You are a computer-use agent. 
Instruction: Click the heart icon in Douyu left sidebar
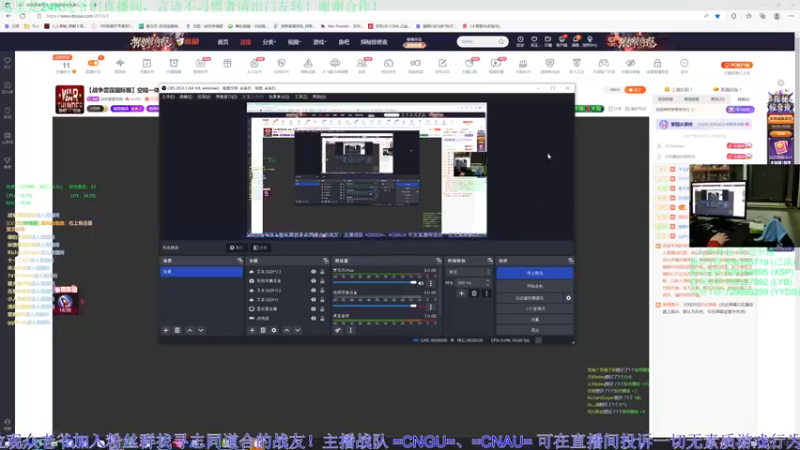click(x=7, y=61)
